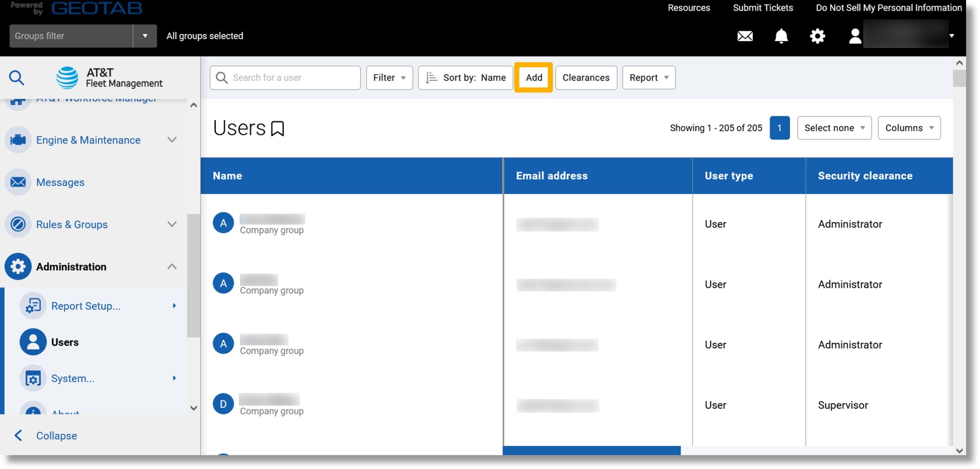This screenshot has width=980, height=469.
Task: Select Users menu item in sidebar
Action: click(x=65, y=342)
